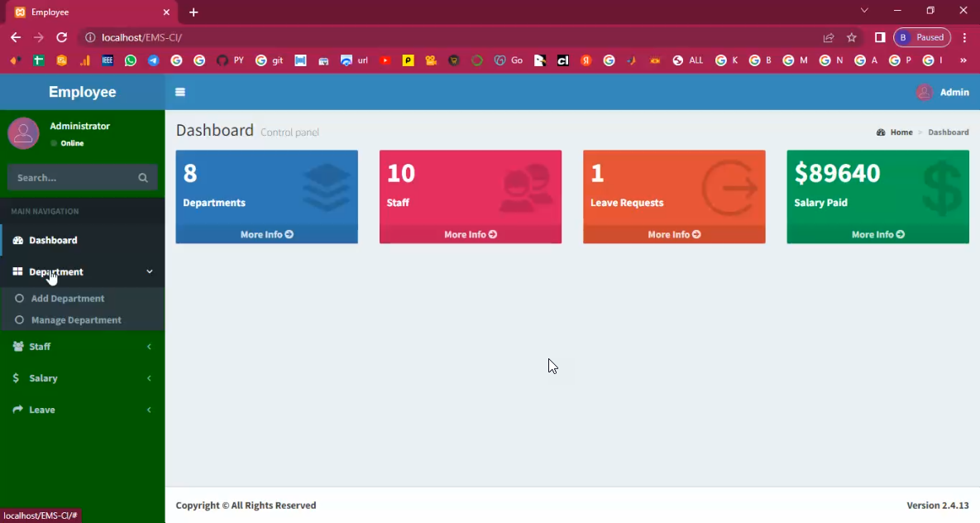Open the Paused profile button
Viewport: 980px width, 523px height.
click(922, 37)
